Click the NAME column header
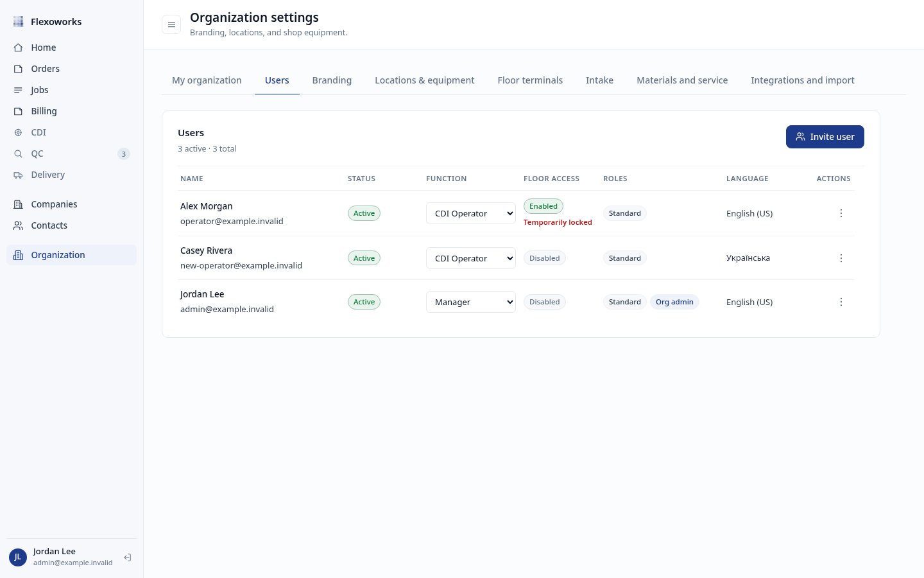The height and width of the screenshot is (578, 924). pyautogui.click(x=192, y=179)
